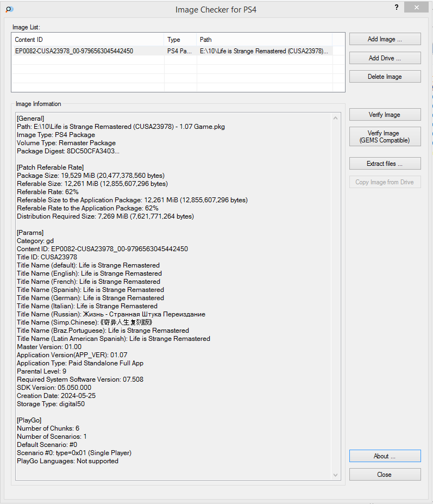Screen dimensions: 433x504
Task: Click the Package Digest line
Action: click(x=68, y=151)
